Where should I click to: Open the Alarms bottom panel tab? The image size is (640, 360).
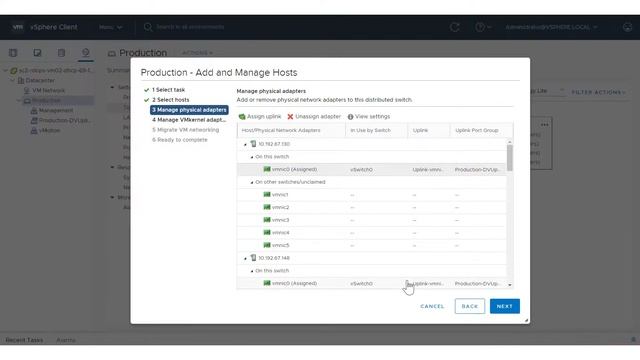click(x=65, y=340)
